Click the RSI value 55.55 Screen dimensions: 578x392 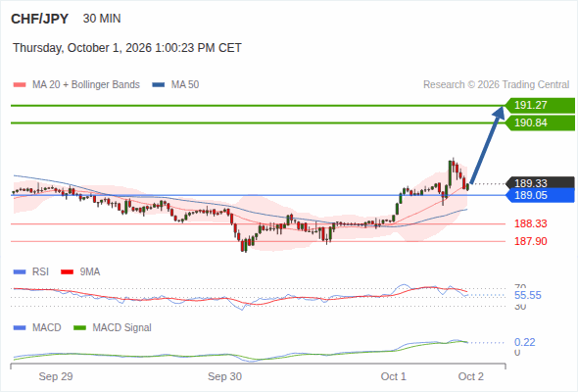coord(528,295)
